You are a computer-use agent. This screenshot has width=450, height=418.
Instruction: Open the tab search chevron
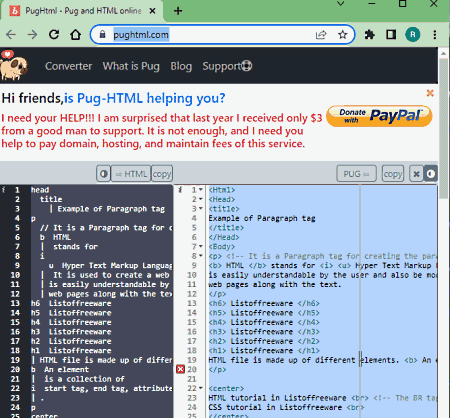pos(340,4)
